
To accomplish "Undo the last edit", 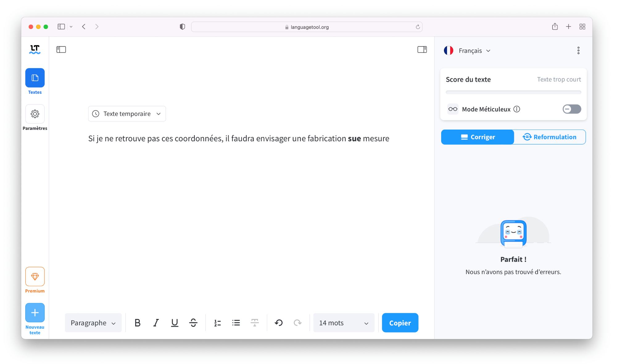I will [278, 323].
